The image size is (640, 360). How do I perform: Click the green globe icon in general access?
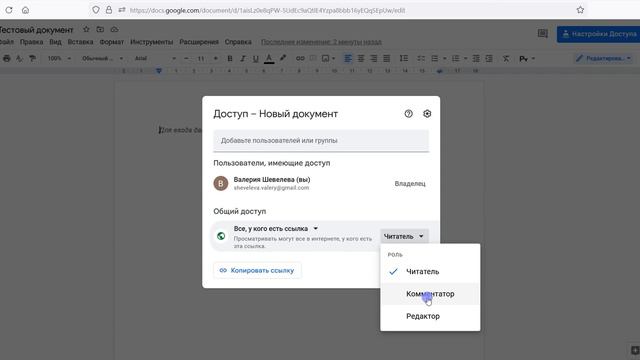pyautogui.click(x=221, y=236)
